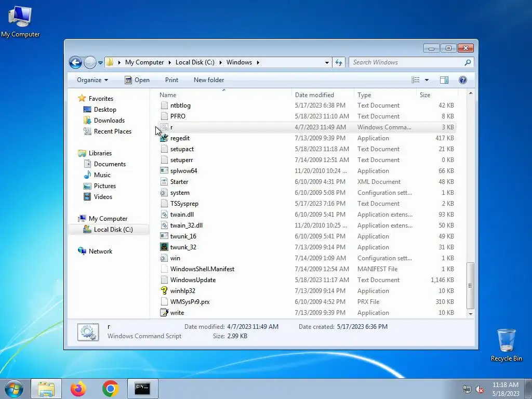Click the Back navigation arrow

point(75,62)
